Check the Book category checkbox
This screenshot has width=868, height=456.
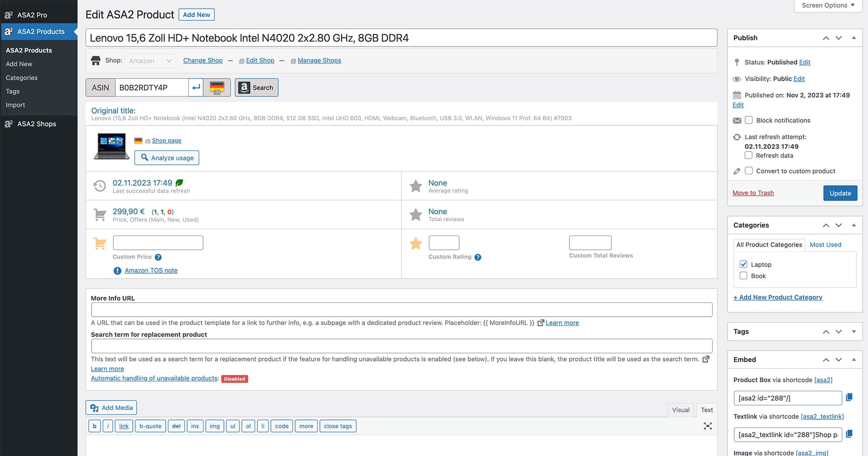point(743,276)
